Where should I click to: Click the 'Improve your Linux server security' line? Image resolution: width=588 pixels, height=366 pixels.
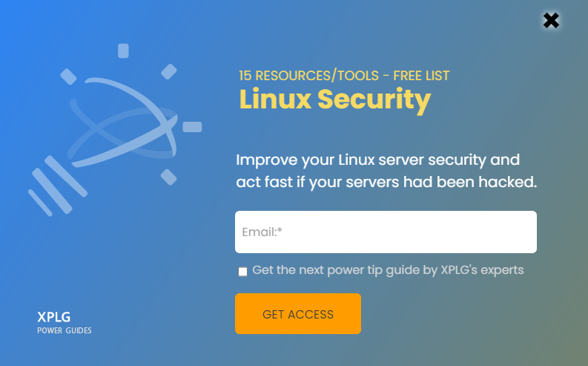click(377, 160)
